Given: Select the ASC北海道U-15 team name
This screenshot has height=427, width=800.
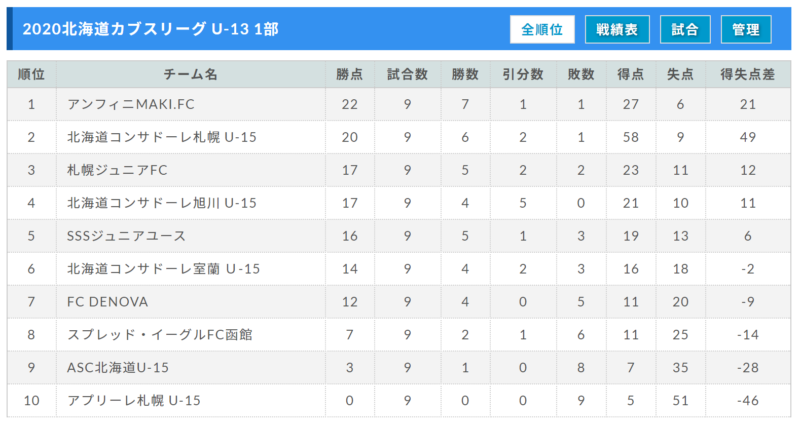Looking at the screenshot, I should (118, 368).
